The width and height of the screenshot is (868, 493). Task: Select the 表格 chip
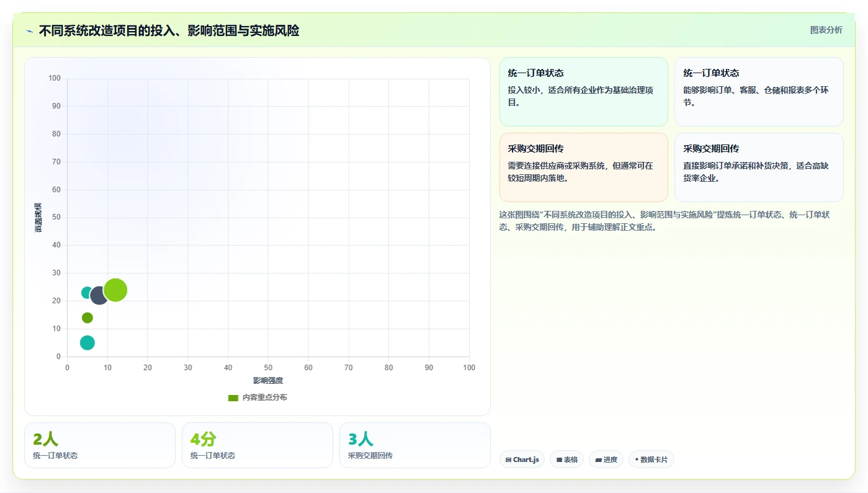566,460
